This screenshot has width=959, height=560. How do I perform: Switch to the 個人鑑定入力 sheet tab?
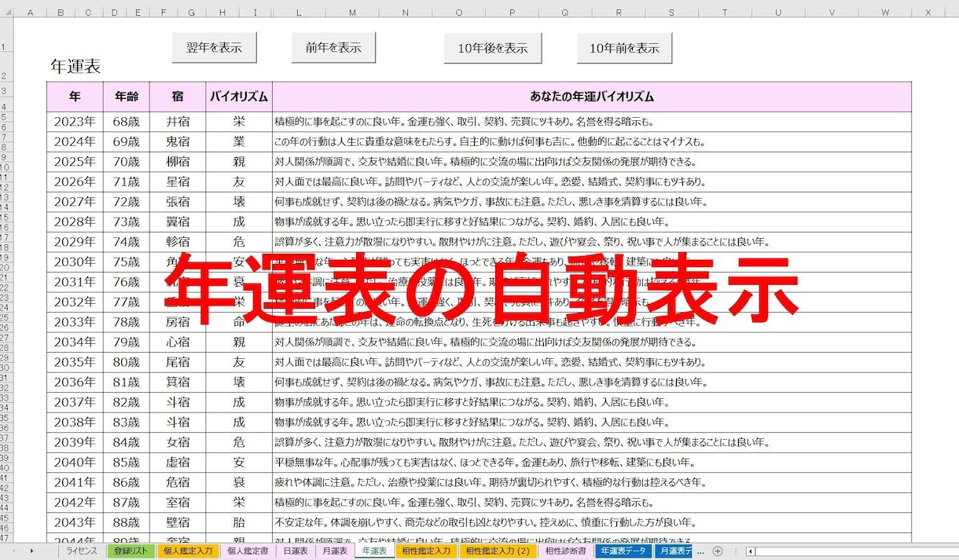(188, 551)
